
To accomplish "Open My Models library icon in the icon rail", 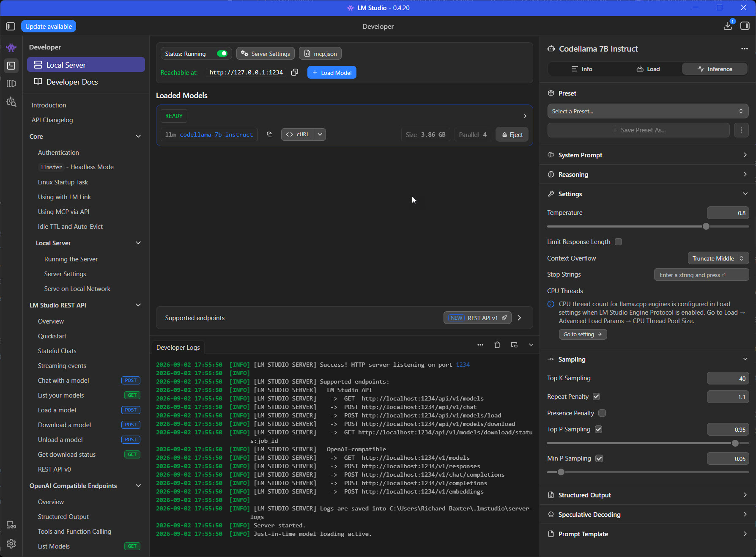I will pyautogui.click(x=11, y=84).
